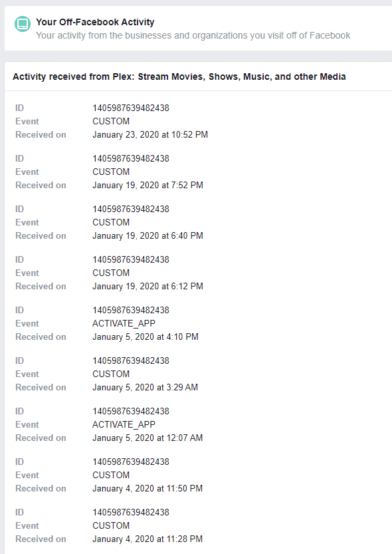Click the January 19, 2020 at 6:12 PM date
The image size is (392, 554).
147,286
